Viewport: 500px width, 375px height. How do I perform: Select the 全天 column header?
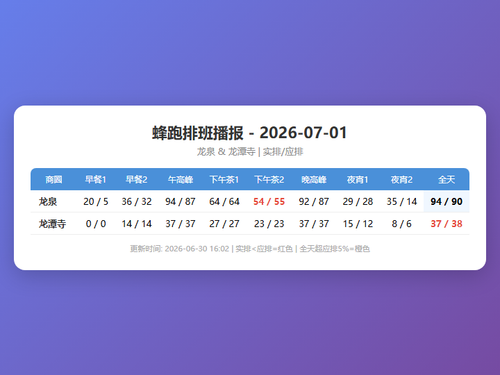(x=446, y=180)
